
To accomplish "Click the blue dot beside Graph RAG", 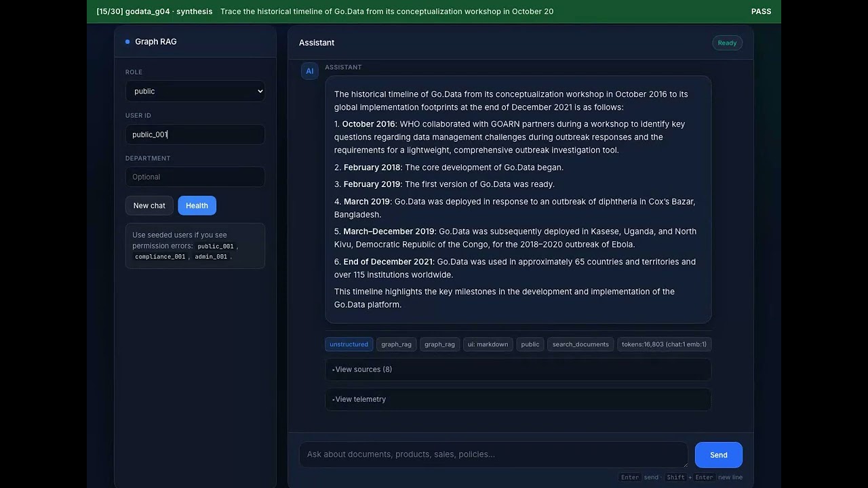I will (127, 42).
